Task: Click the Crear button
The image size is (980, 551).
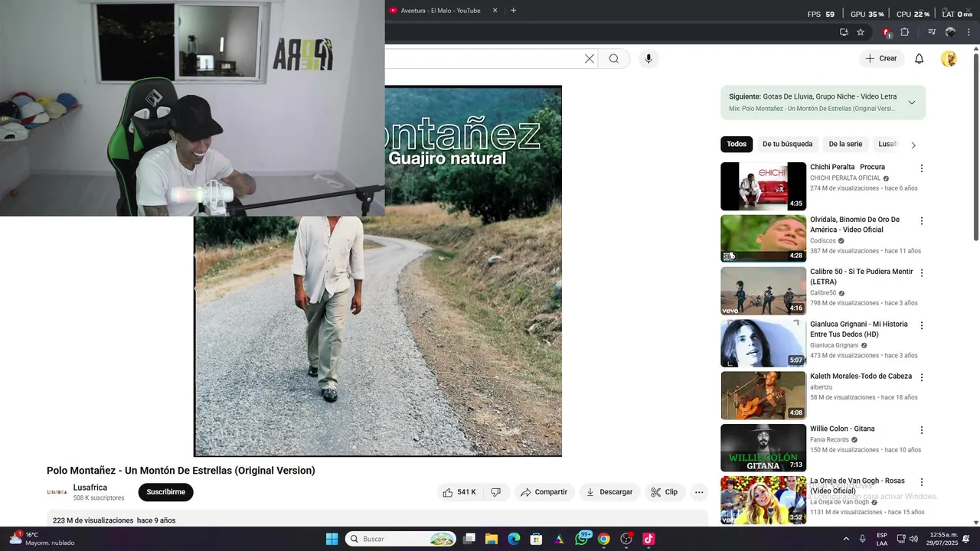Action: (881, 59)
